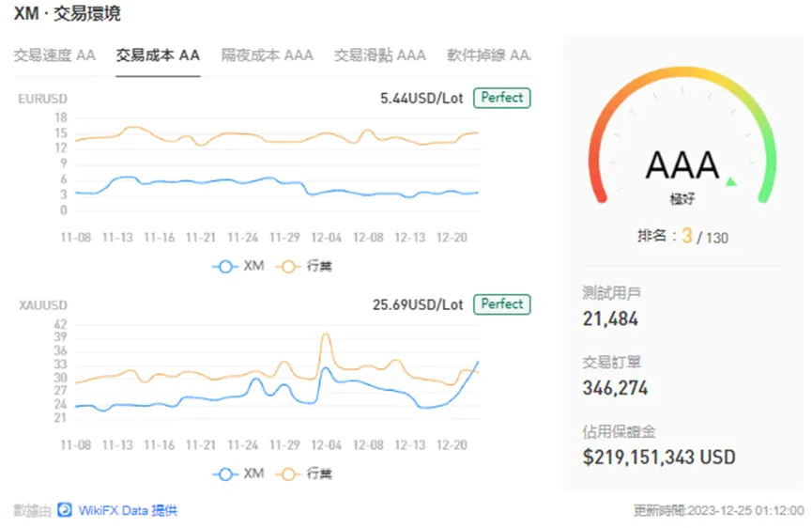Screen dimensions: 812x528
Task: Click the XM · 交易環境 heading
Action: coord(67,13)
